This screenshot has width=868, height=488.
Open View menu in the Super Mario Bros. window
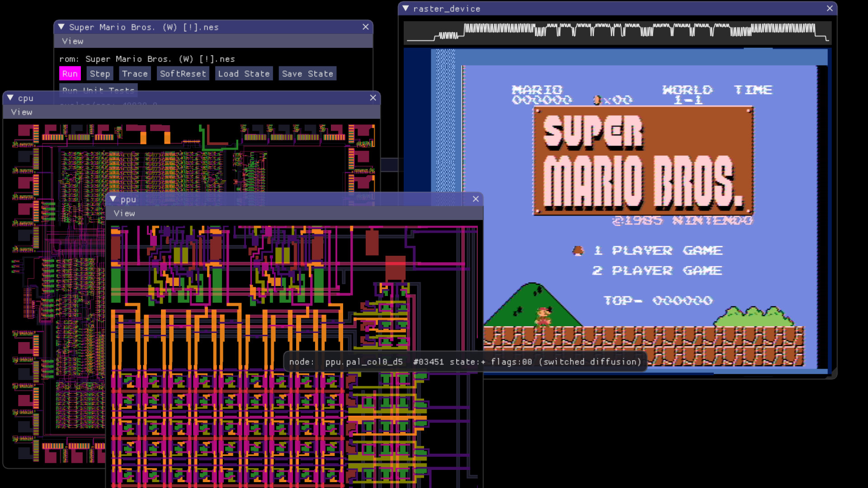coord(72,41)
